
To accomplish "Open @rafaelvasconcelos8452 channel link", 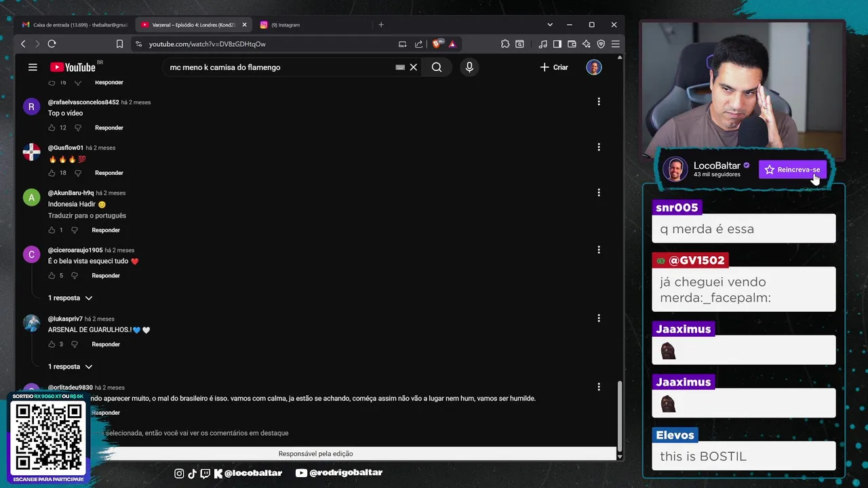I will click(x=83, y=102).
